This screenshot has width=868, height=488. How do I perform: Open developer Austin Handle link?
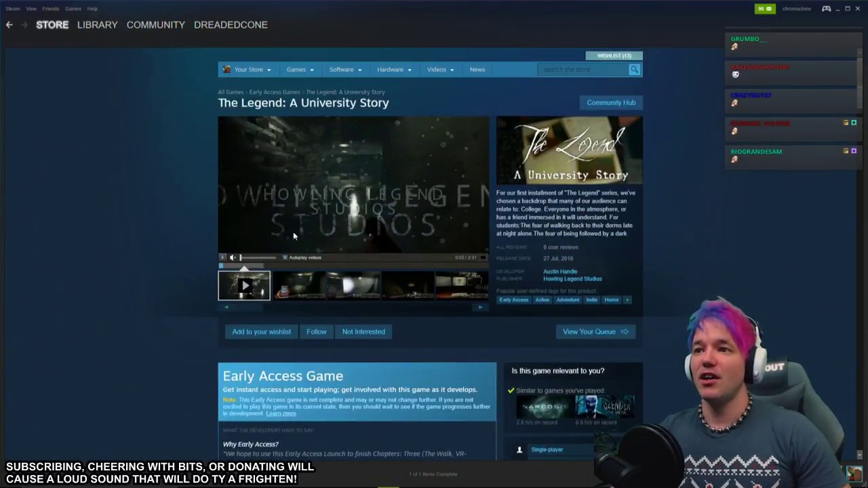[x=560, y=271]
